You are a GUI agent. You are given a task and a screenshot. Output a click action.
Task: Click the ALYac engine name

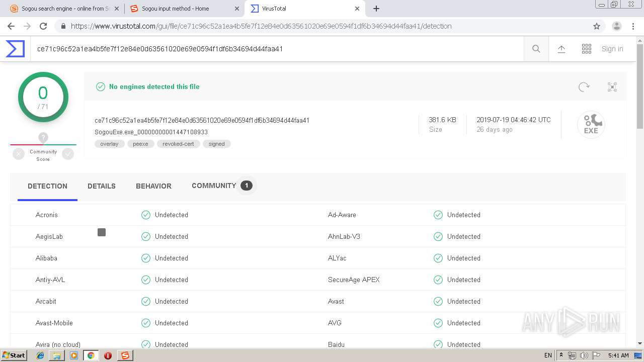pyautogui.click(x=337, y=258)
